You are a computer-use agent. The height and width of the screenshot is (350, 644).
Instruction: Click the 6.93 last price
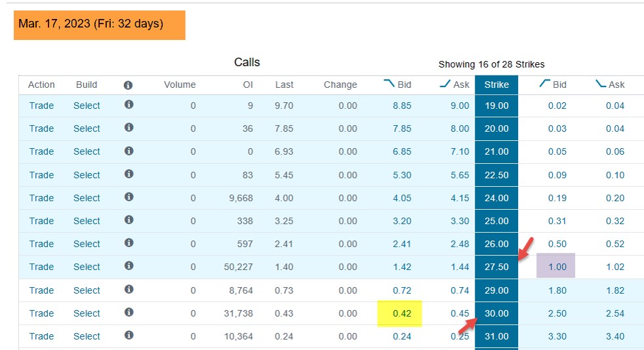284,151
